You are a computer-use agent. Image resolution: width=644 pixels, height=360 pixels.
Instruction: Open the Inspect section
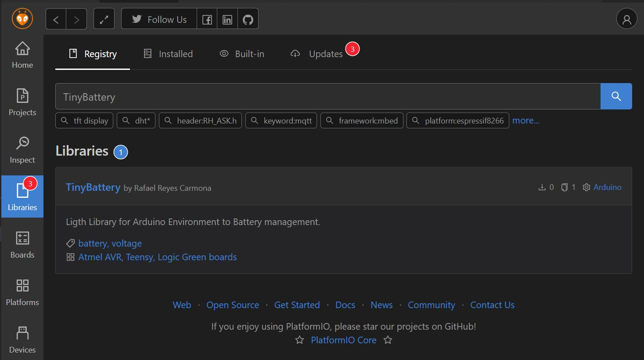pos(22,150)
